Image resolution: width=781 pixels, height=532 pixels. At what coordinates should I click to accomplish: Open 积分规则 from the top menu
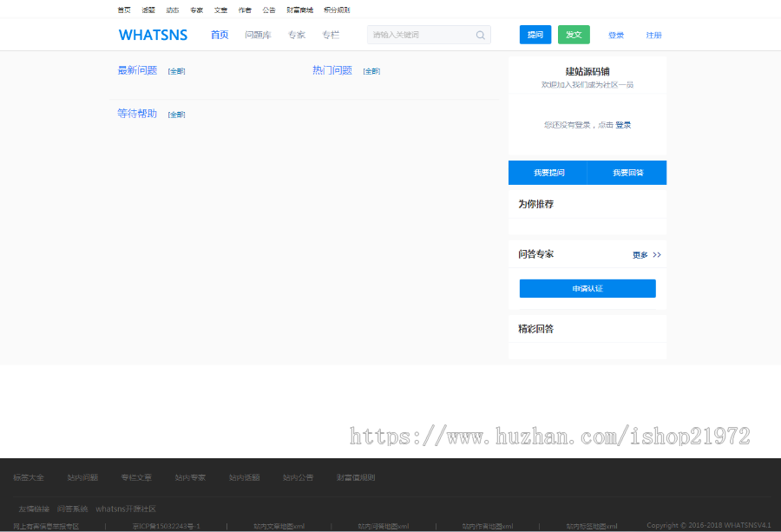tap(337, 10)
